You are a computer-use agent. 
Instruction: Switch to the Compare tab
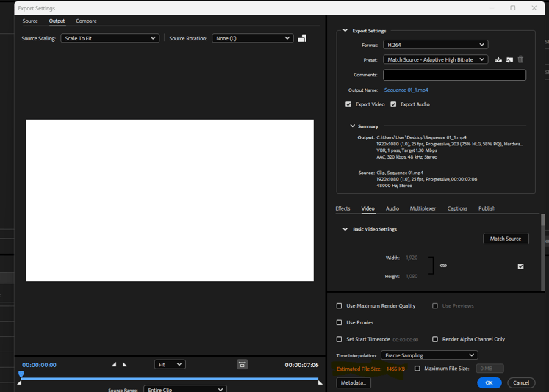click(x=86, y=21)
